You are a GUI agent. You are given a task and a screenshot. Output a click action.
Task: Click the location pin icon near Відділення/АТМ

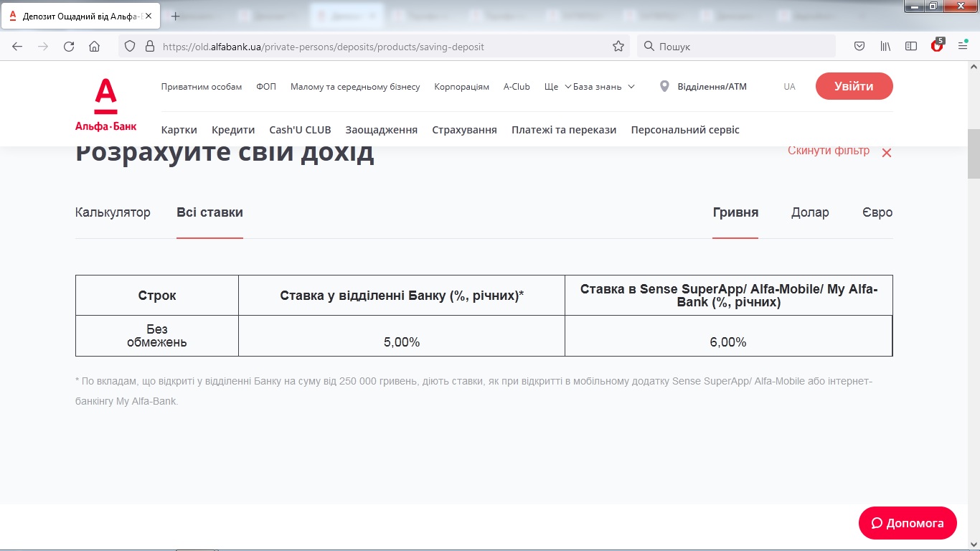click(664, 86)
